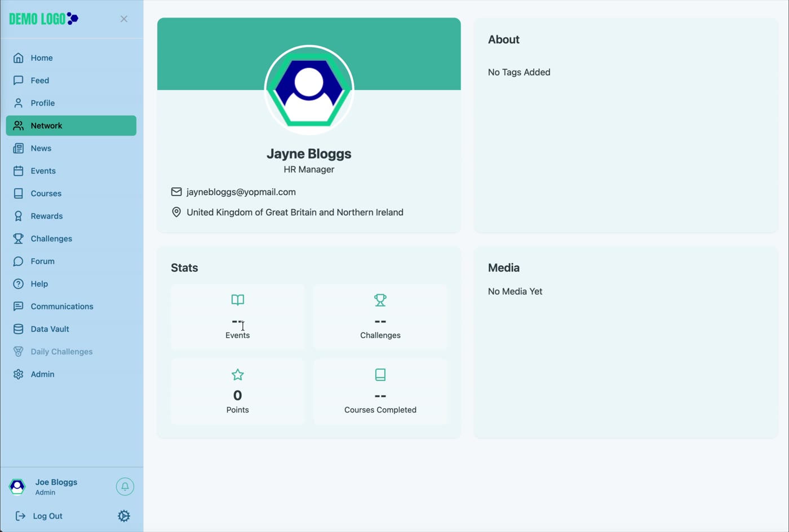Click the Forum chat icon
Image resolution: width=789 pixels, height=532 pixels.
(19, 261)
